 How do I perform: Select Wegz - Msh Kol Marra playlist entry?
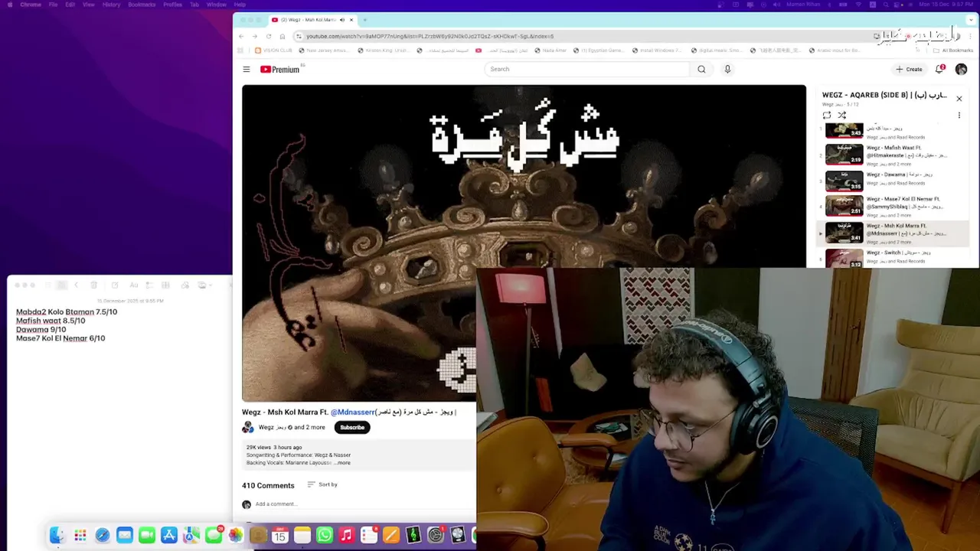(892, 233)
